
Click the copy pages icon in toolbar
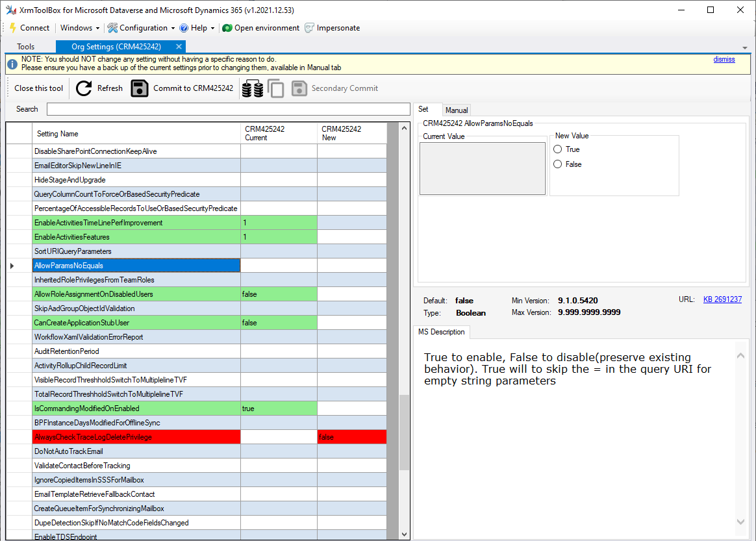coord(276,89)
